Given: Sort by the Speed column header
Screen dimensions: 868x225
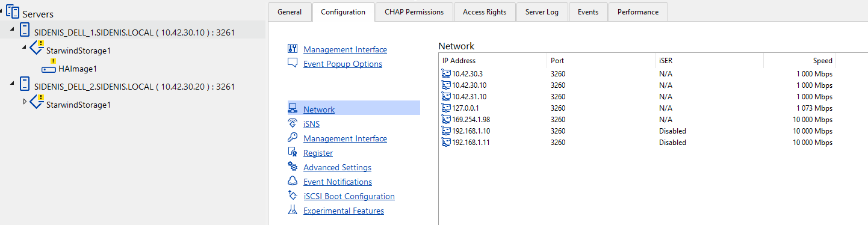Looking at the screenshot, I should [800, 60].
